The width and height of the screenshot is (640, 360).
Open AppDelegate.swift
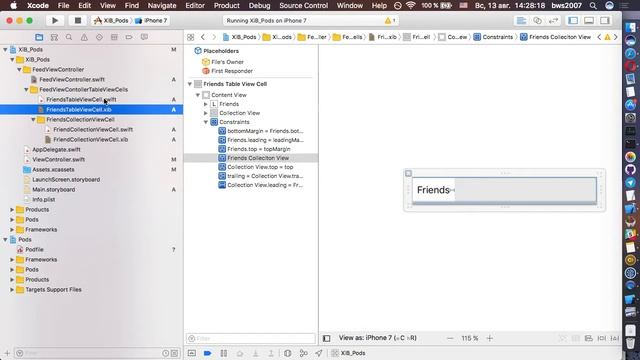(56, 150)
